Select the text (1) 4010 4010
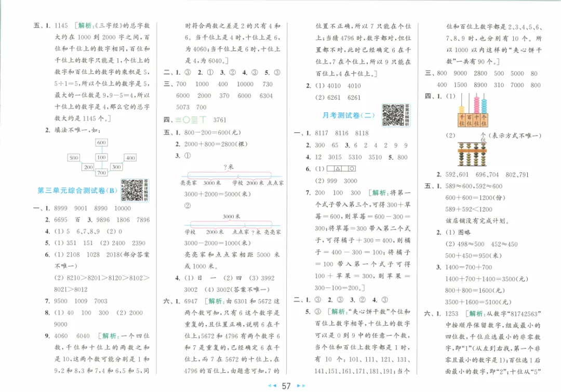This screenshot has width=561, height=392. pyautogui.click(x=338, y=86)
